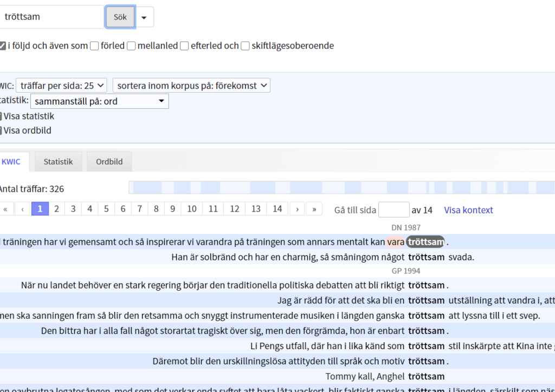Viewport: 555px width, 392px height.
Task: Jump to first page with « arrow
Action: tap(6, 209)
